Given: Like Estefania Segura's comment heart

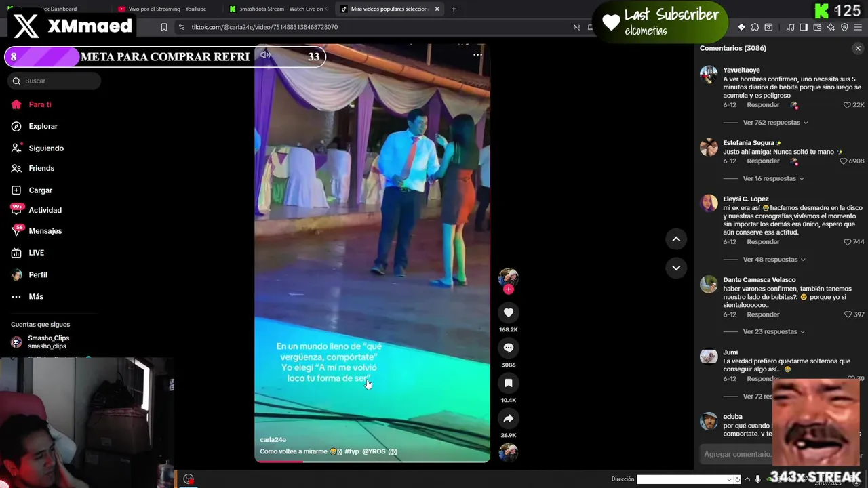Looking at the screenshot, I should [844, 161].
